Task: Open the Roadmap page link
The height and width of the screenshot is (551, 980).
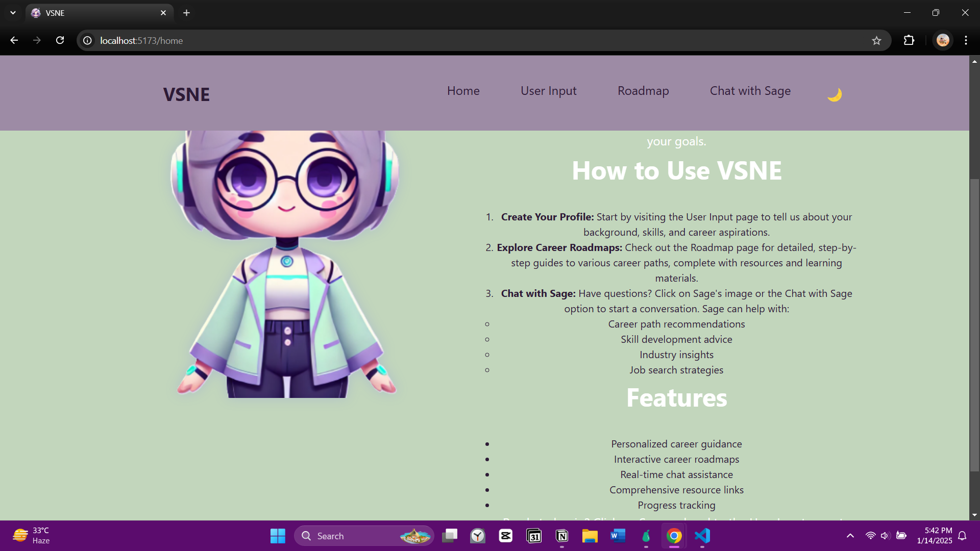Action: [643, 91]
